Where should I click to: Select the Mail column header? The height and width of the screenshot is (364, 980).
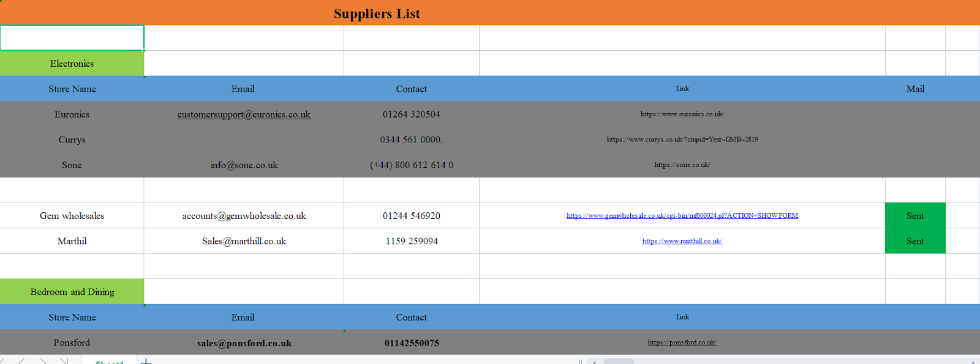[915, 89]
